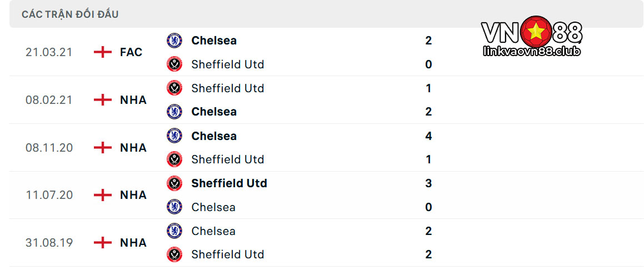
Task: Select FAC competition label
Action: (132, 52)
